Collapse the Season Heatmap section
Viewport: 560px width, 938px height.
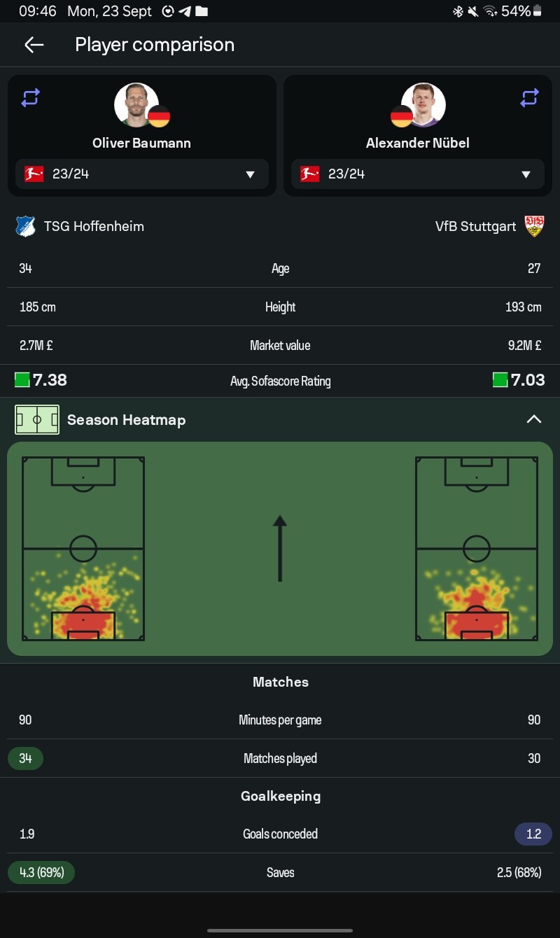534,419
